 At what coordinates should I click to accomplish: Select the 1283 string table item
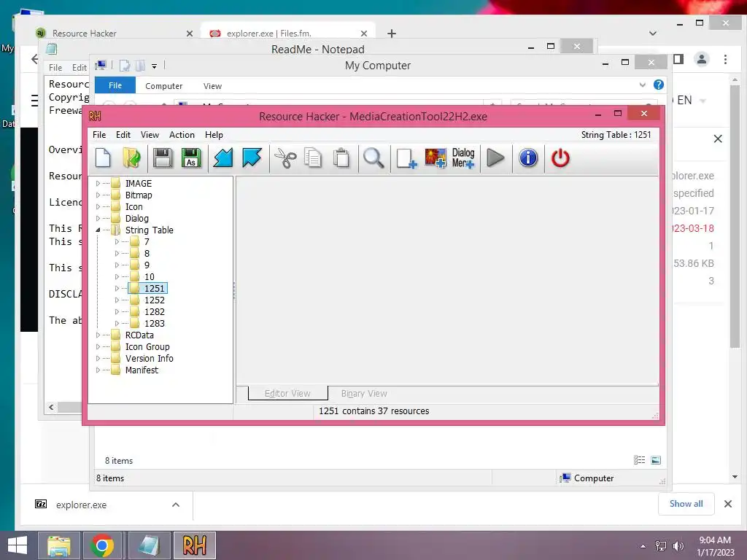155,323
